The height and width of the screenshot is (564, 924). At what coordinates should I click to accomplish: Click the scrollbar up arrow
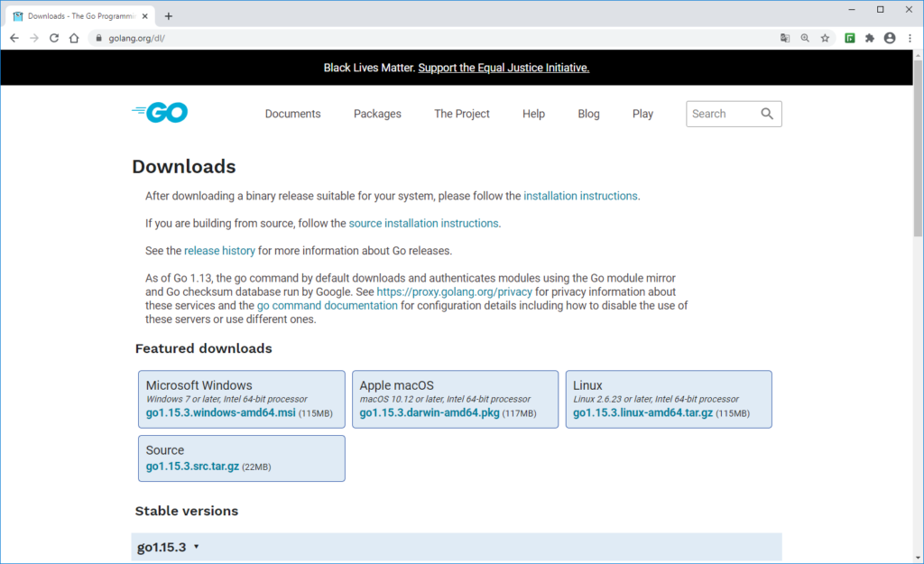[918, 55]
